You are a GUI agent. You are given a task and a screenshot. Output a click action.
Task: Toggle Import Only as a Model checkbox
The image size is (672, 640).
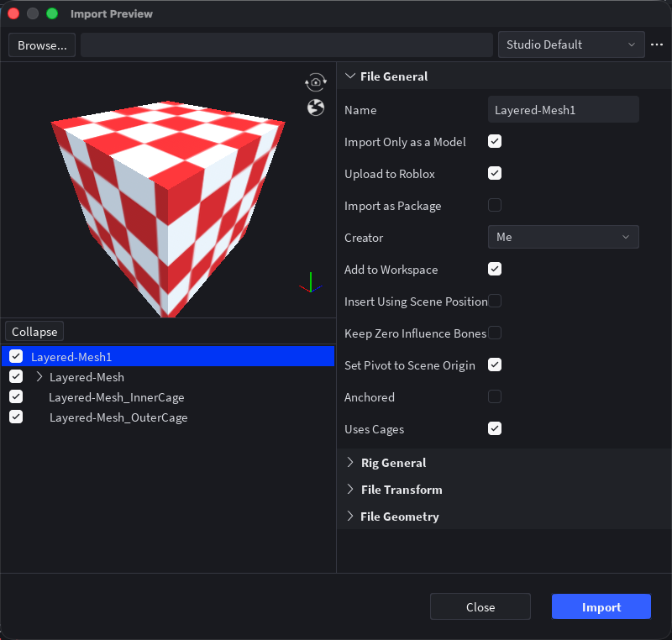(495, 141)
